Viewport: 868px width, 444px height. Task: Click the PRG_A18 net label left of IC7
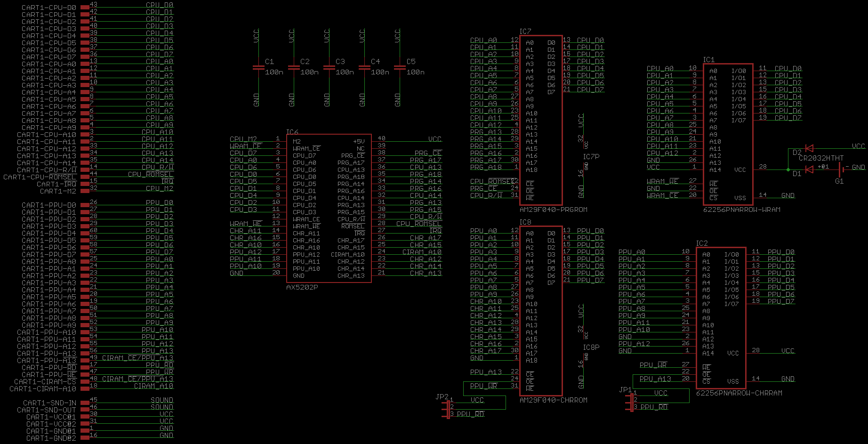[x=486, y=167]
